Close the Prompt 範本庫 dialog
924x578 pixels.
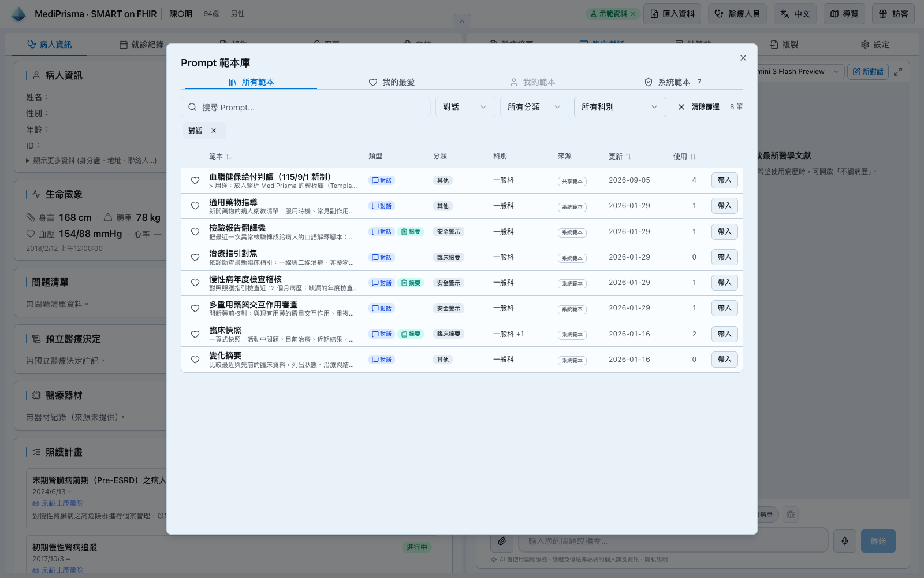pos(743,58)
